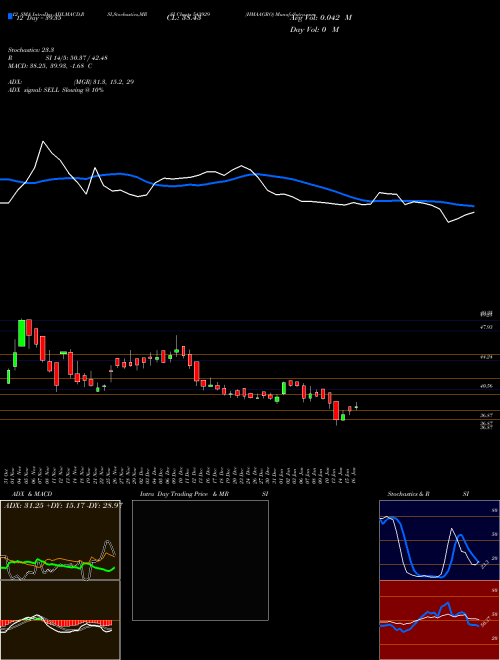Click the blue Stochastics chart panel

pos(439,540)
